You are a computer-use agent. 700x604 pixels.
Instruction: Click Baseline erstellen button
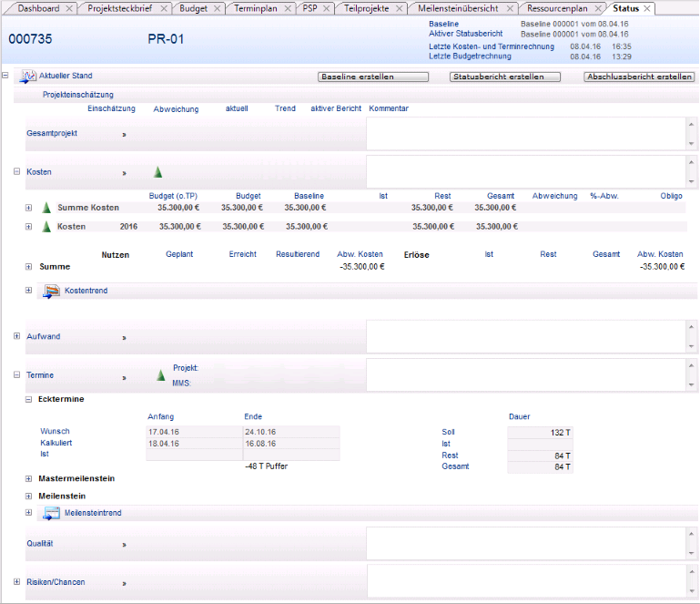373,77
